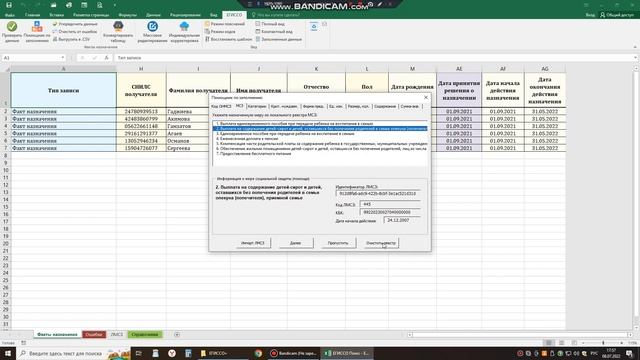The height and width of the screenshot is (360, 640).
Task: Click Восстановить шаблон command
Action: click(x=228, y=39)
